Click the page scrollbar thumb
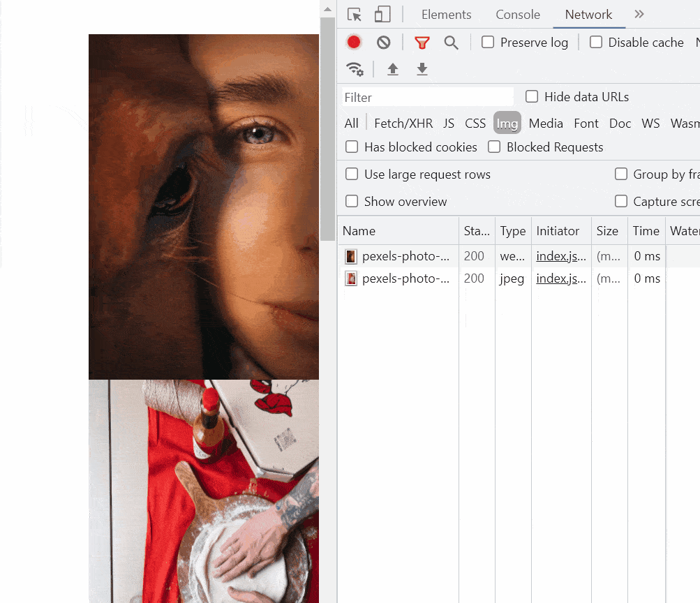700x603 pixels. (x=328, y=129)
